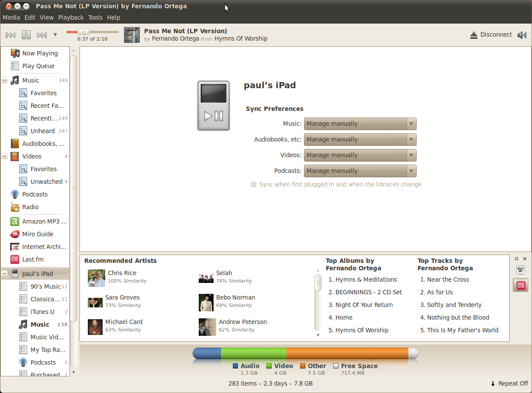Open the iTunes U playlist
The image size is (532, 393).
point(35,312)
